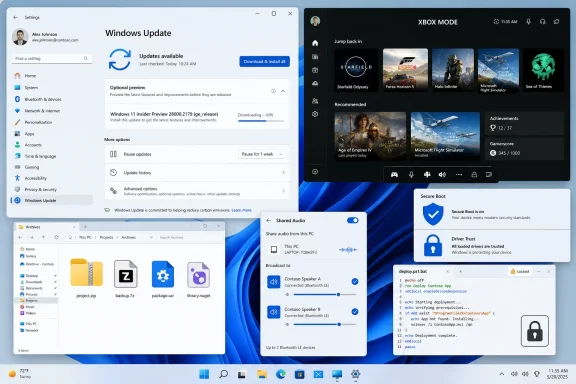Viewport: 576px width, 384px height.
Task: Open the library icon in Xbox sidebar
Action: 315,57
